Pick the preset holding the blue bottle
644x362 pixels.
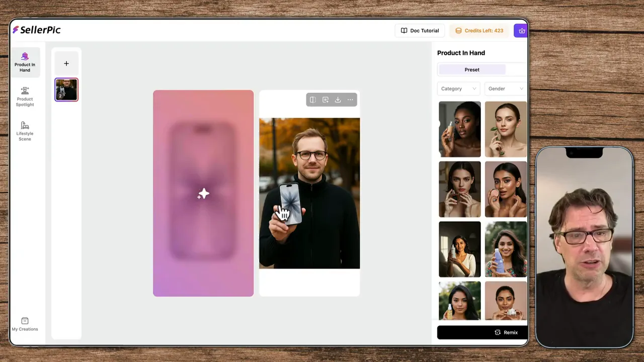(506, 249)
